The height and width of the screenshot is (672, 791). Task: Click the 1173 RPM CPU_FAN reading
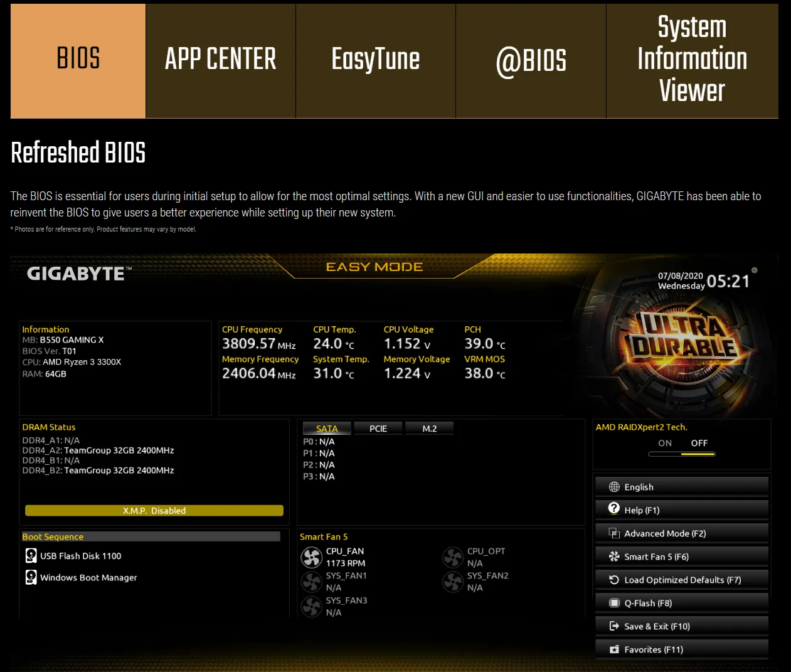click(x=346, y=563)
